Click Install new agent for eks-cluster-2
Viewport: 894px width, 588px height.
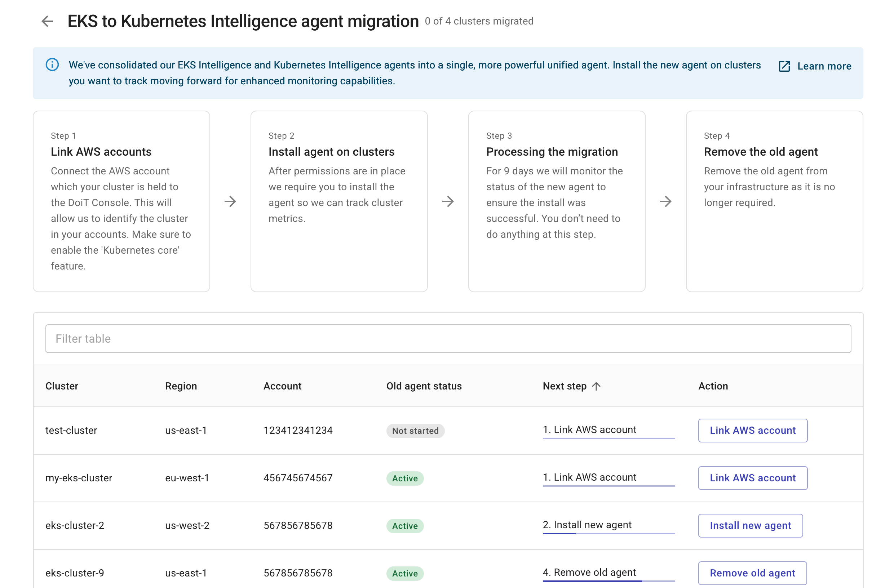tap(750, 525)
